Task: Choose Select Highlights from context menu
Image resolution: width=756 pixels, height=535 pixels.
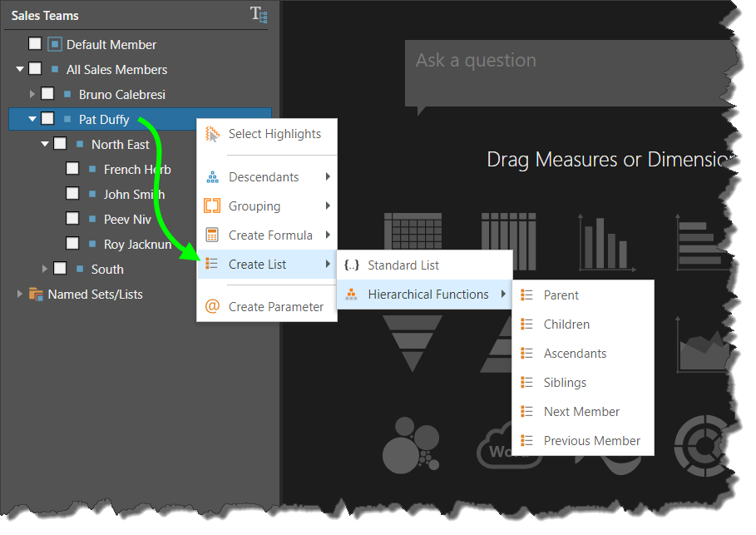Action: pyautogui.click(x=267, y=134)
